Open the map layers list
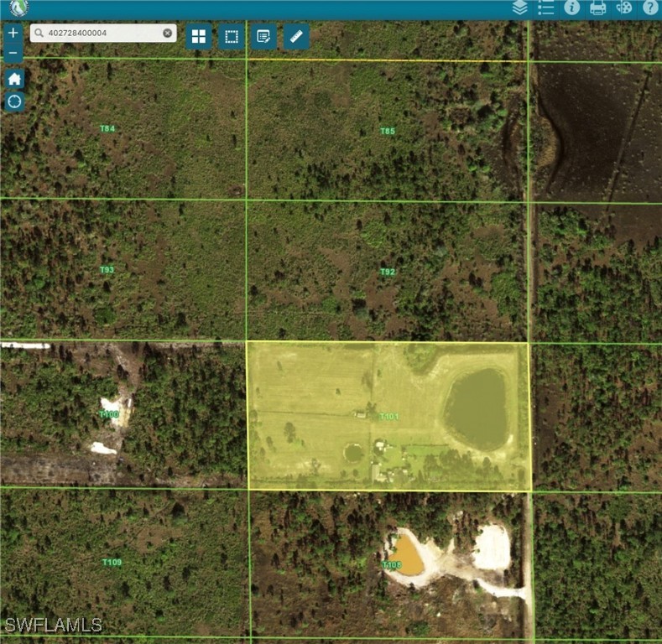Viewport: 662px width, 644px height. pyautogui.click(x=520, y=8)
